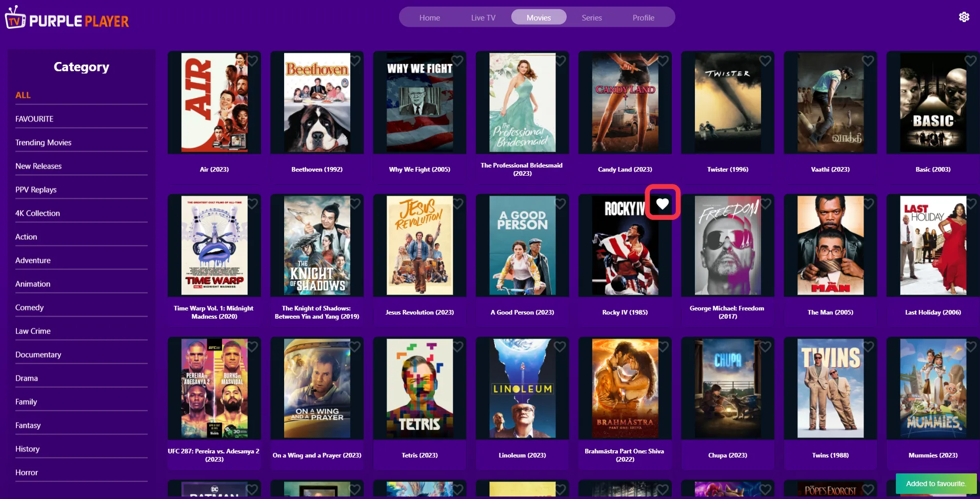Mark Twister (1996) as favourite
The width and height of the screenshot is (980, 499).
click(765, 61)
